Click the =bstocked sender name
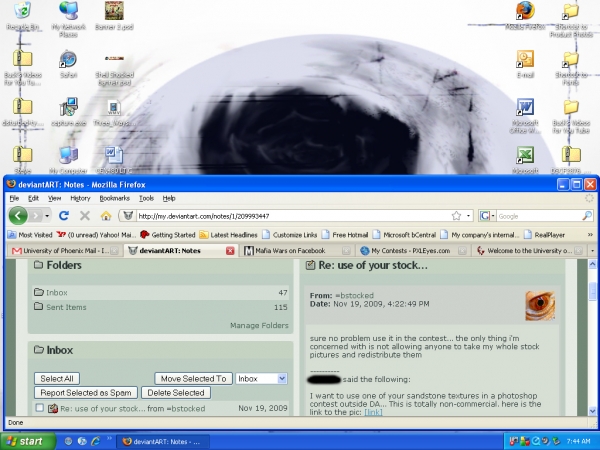This screenshot has width=600, height=450. pos(354,295)
